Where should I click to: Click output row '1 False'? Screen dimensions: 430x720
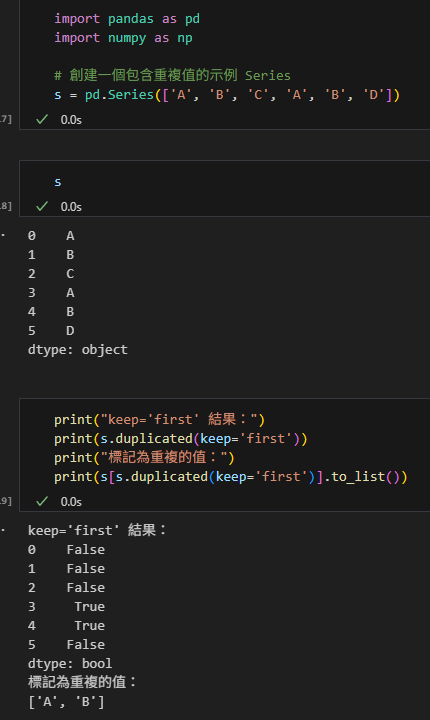(66, 569)
